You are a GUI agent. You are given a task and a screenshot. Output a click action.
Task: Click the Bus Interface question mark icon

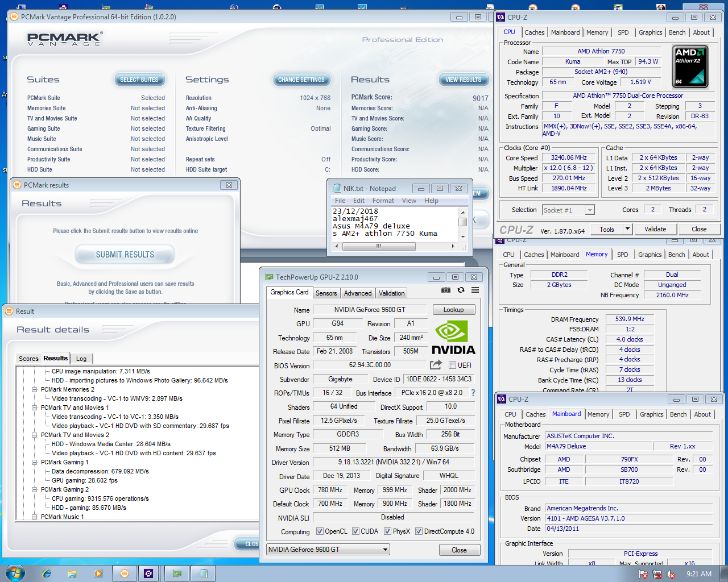[473, 393]
